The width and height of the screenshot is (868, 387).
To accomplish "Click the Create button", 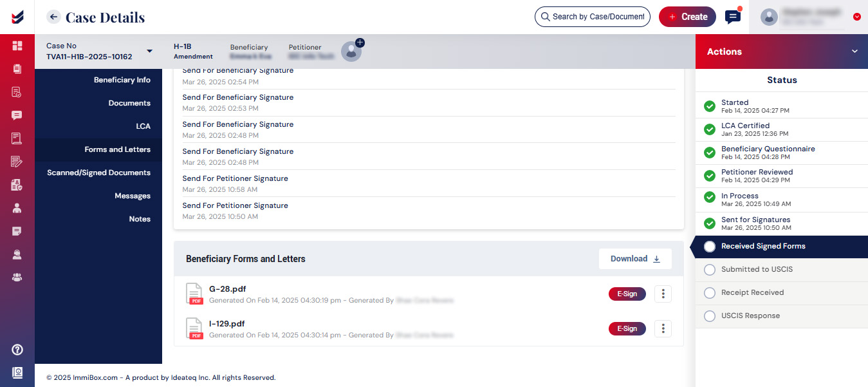I will click(x=687, y=17).
